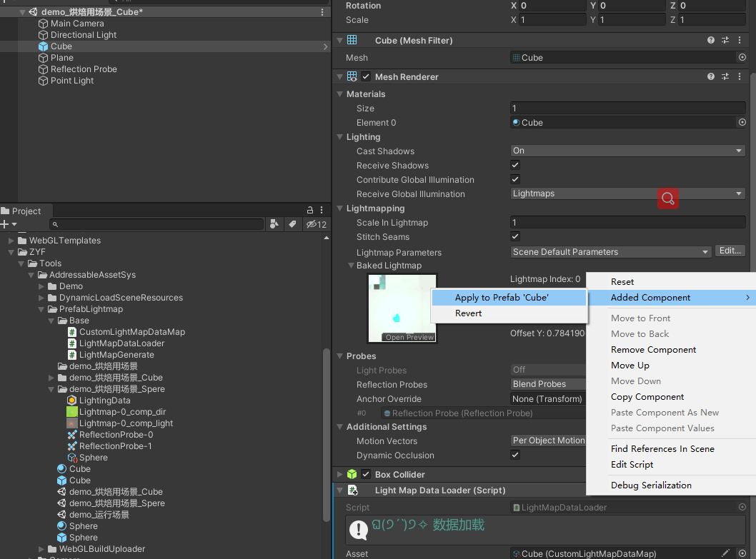The height and width of the screenshot is (559, 756).
Task: Click search by type icon in Project
Action: tap(274, 224)
